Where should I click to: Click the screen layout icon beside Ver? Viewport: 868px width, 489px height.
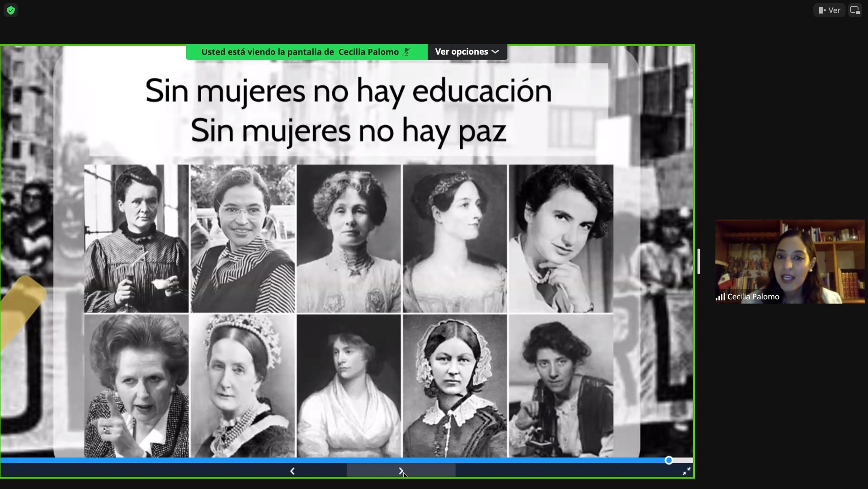(854, 10)
